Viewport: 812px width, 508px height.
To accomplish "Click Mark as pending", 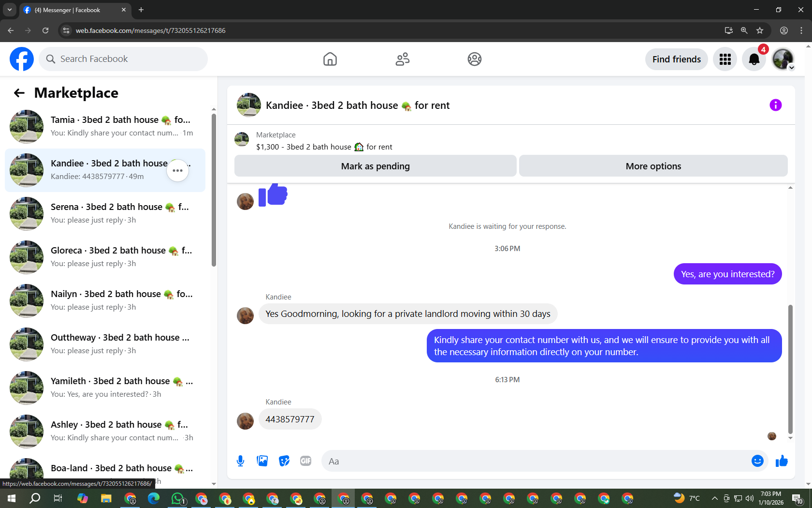I will pyautogui.click(x=376, y=166).
